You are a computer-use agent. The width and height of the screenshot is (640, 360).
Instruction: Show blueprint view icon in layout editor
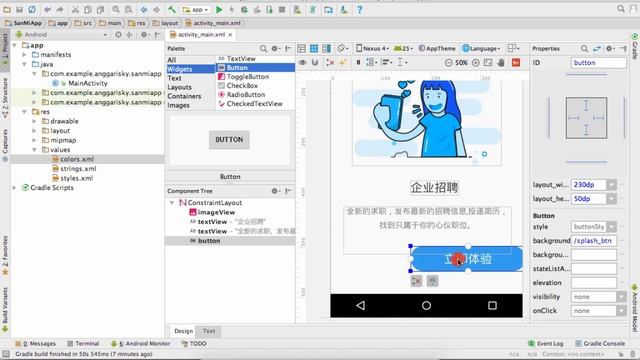click(313, 49)
